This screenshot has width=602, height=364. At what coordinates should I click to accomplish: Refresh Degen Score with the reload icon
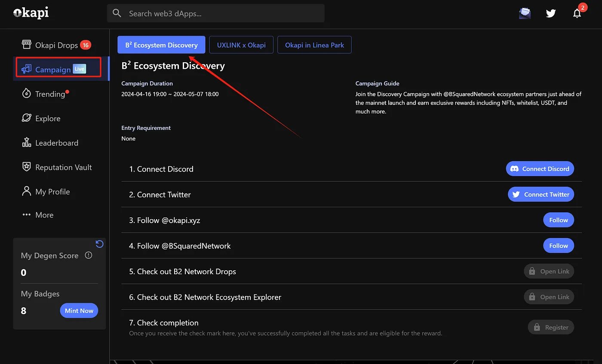point(99,244)
